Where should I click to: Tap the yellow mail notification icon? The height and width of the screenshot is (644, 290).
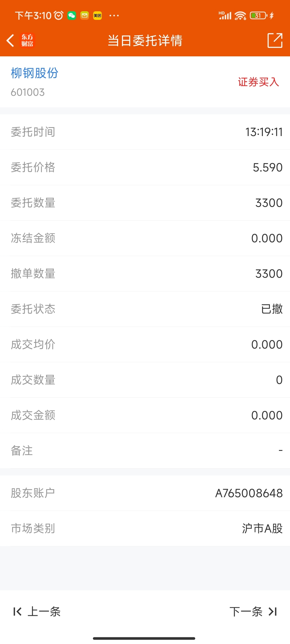click(x=84, y=16)
